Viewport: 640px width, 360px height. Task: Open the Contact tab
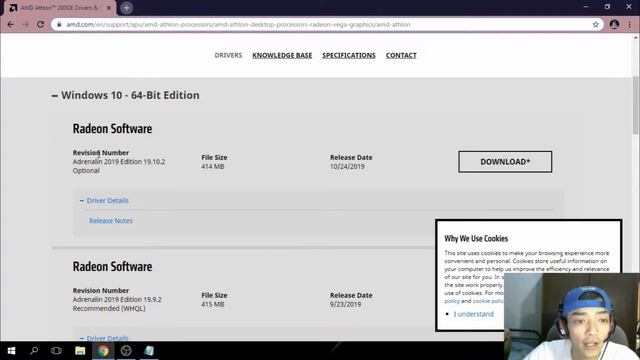click(401, 55)
